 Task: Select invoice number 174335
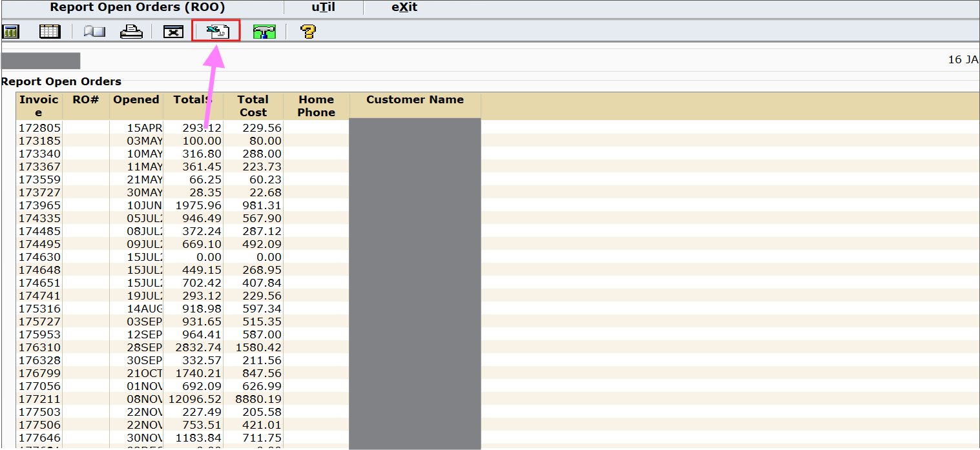click(x=39, y=218)
